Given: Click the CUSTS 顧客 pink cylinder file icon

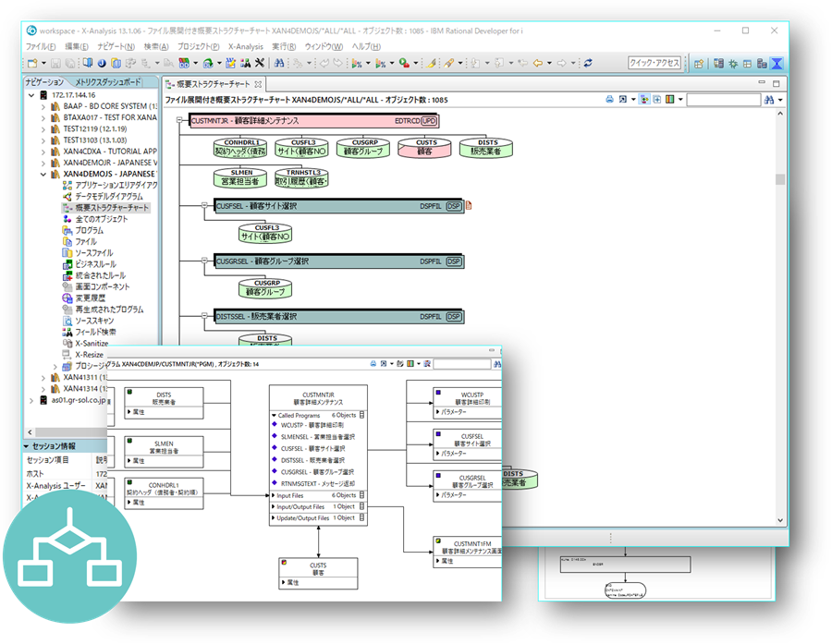Looking at the screenshot, I should coord(424,148).
